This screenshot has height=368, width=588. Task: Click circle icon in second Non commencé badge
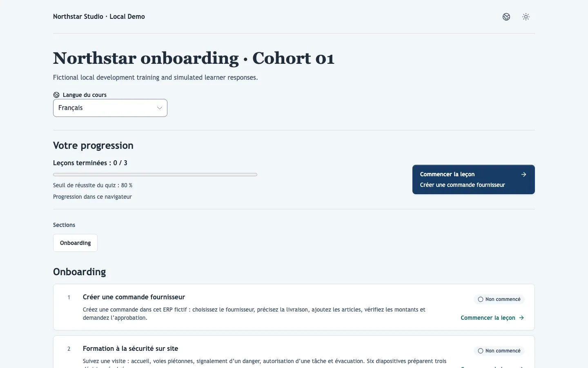(481, 351)
